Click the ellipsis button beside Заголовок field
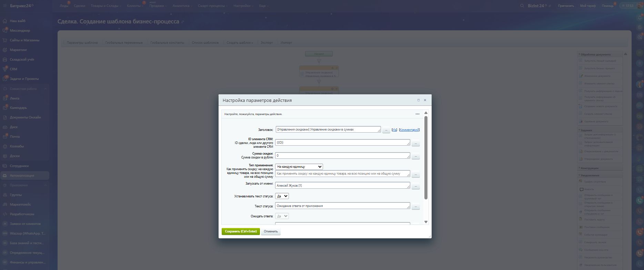Image resolution: width=644 pixels, height=270 pixels. pyautogui.click(x=386, y=130)
